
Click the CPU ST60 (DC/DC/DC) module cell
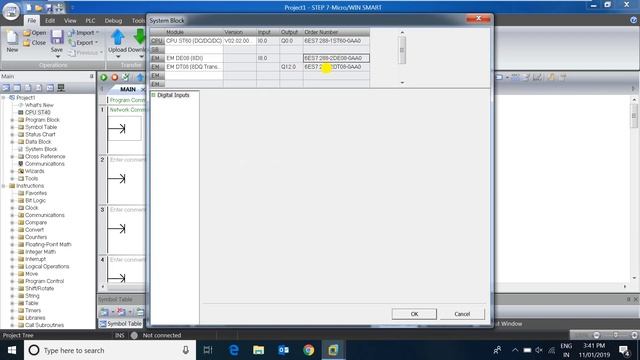tap(194, 41)
